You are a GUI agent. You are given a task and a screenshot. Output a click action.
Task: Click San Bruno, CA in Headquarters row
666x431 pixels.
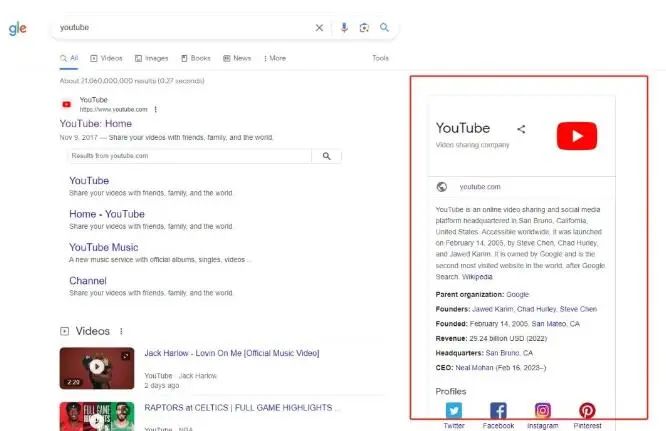coord(509,353)
